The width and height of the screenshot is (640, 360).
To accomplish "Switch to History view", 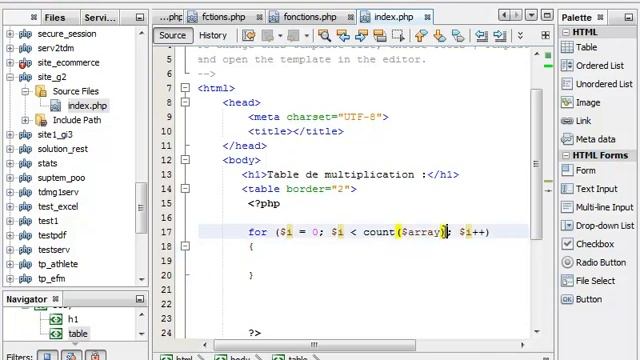I will click(x=213, y=36).
